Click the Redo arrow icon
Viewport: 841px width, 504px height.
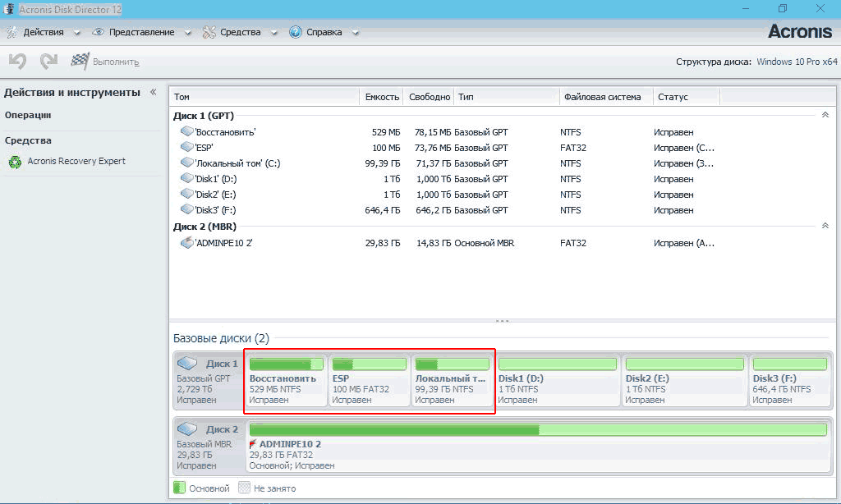[x=48, y=61]
